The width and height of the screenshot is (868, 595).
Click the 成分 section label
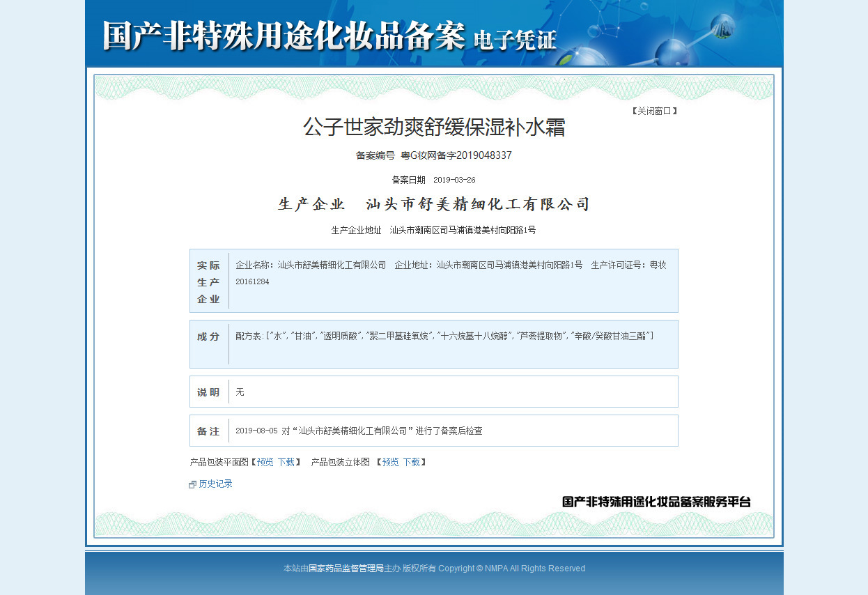[x=208, y=337]
